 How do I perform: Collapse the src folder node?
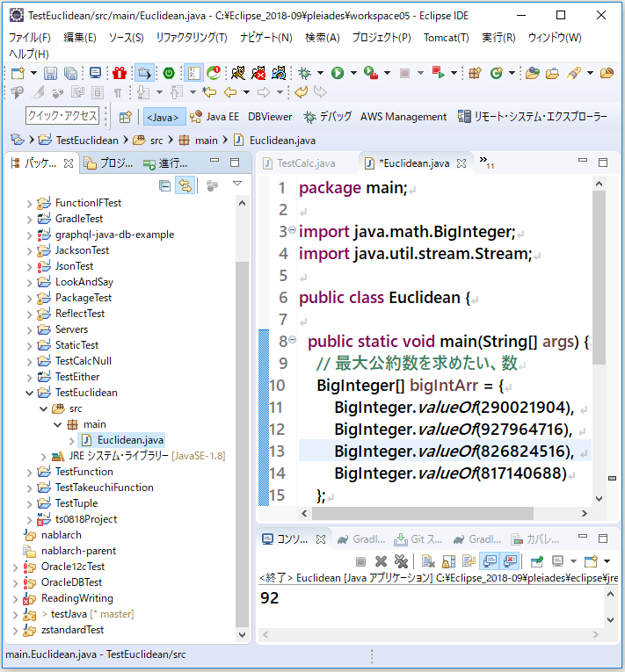43,408
